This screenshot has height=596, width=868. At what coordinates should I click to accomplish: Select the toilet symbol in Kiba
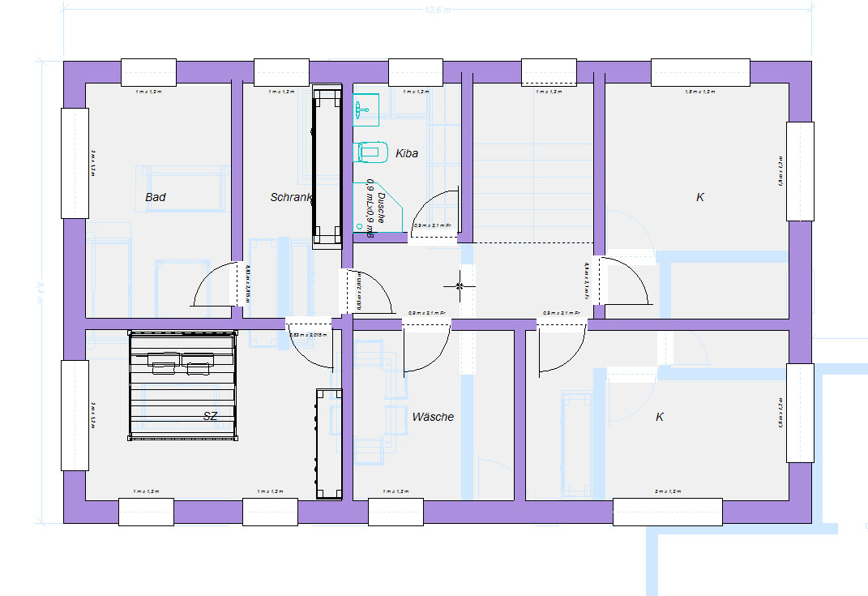pos(367,152)
